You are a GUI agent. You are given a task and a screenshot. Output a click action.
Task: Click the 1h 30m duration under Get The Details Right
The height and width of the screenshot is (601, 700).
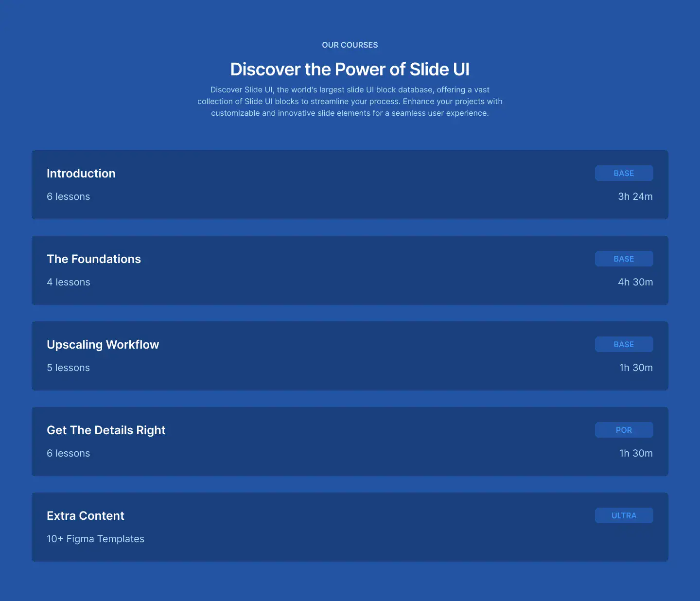(636, 453)
